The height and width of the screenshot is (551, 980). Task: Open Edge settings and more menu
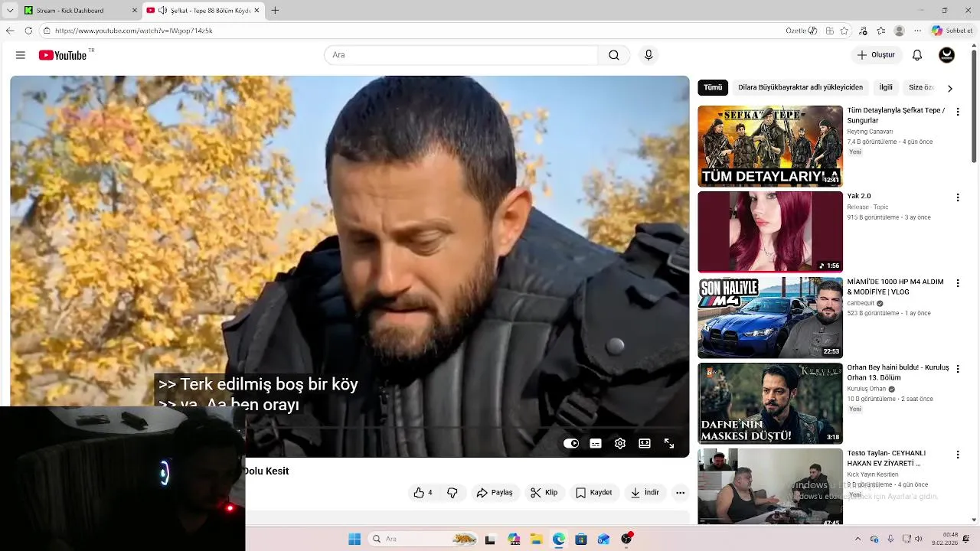click(918, 31)
